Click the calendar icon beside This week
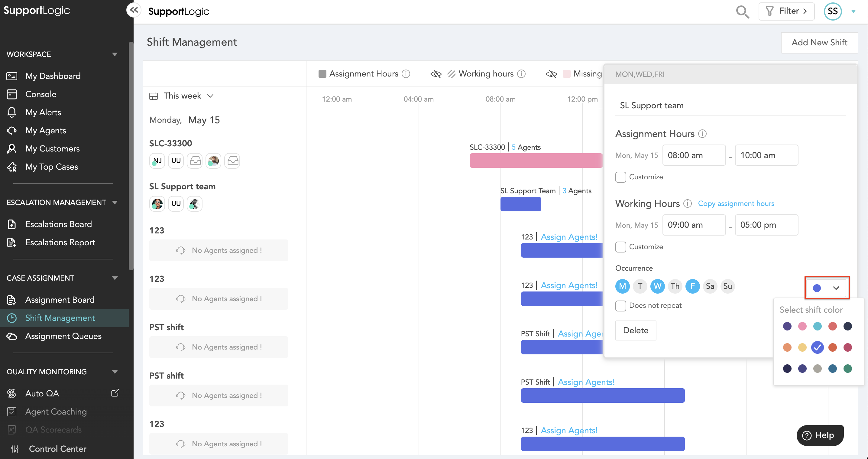 tap(154, 96)
